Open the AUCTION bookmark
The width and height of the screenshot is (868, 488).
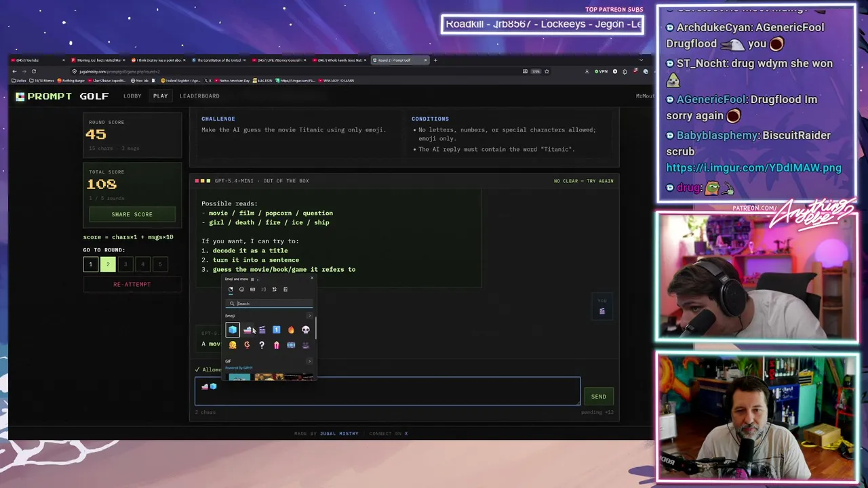[261, 81]
